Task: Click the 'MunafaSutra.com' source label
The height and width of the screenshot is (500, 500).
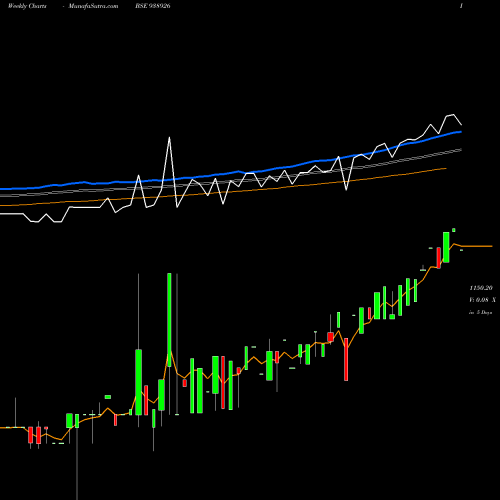Action: [x=93, y=6]
